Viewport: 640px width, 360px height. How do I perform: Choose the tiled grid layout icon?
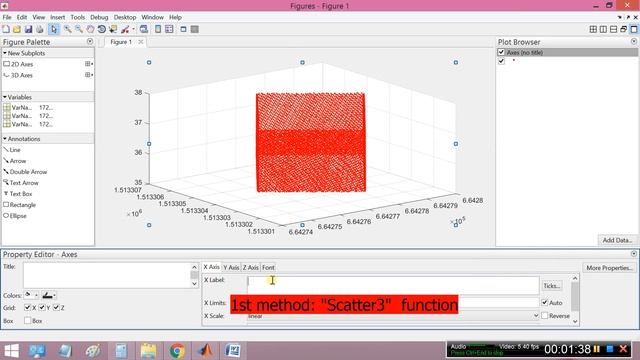(x=593, y=29)
